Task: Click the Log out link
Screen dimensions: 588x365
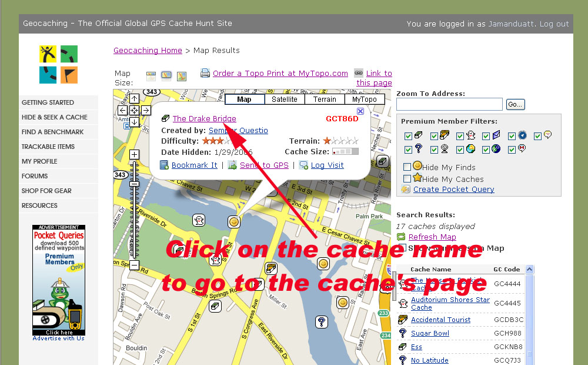Action: coord(554,24)
